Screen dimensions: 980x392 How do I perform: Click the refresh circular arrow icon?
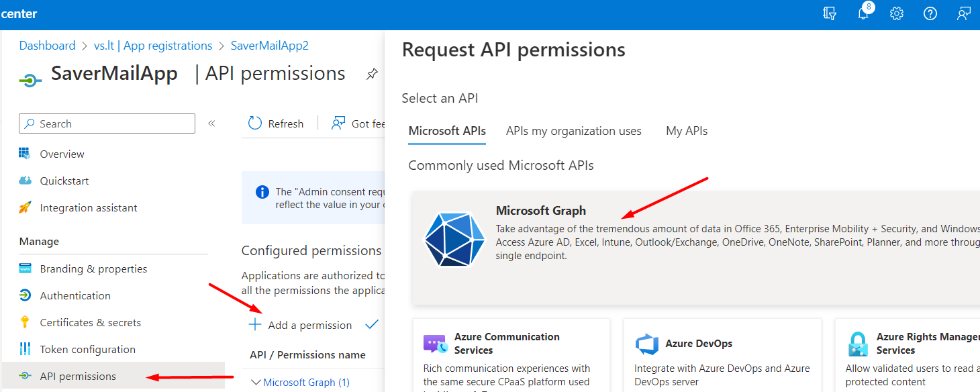[x=254, y=124]
